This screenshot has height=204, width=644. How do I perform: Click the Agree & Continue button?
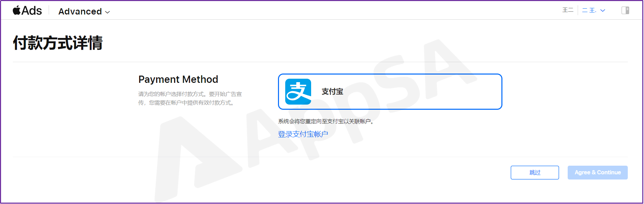point(597,173)
